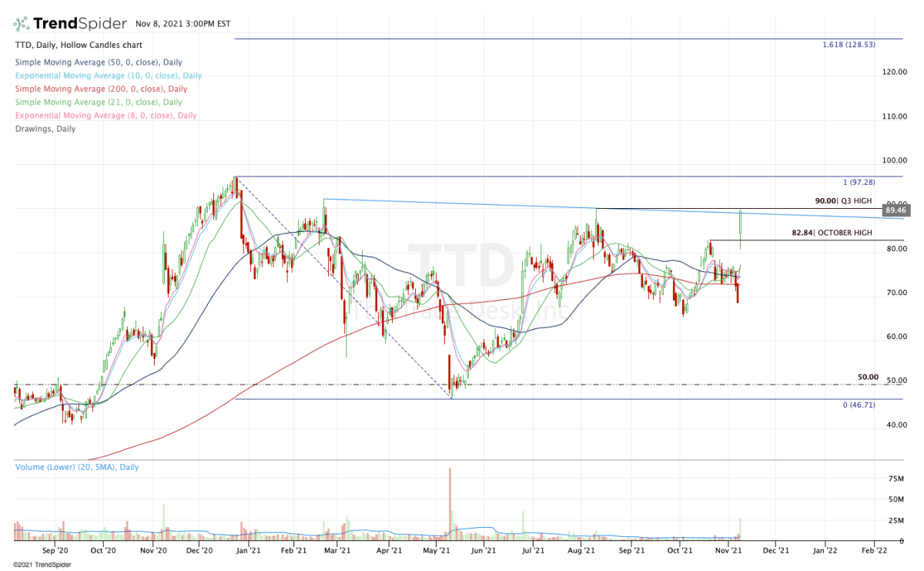Toggle visibility of the Drawings, Daily layer

pyautogui.click(x=45, y=129)
